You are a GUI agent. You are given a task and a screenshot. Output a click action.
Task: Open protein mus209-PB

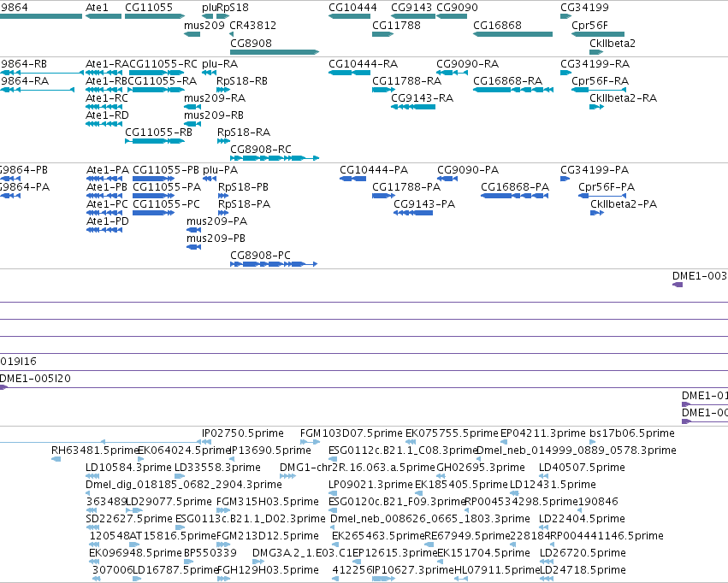216,238
